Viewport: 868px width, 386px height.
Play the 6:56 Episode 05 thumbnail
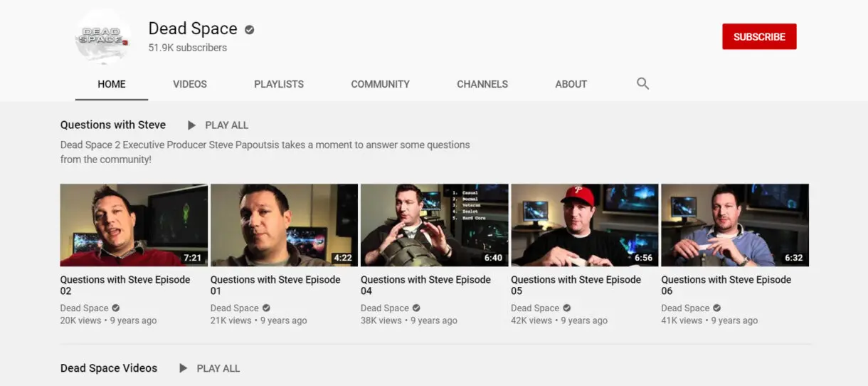click(585, 225)
